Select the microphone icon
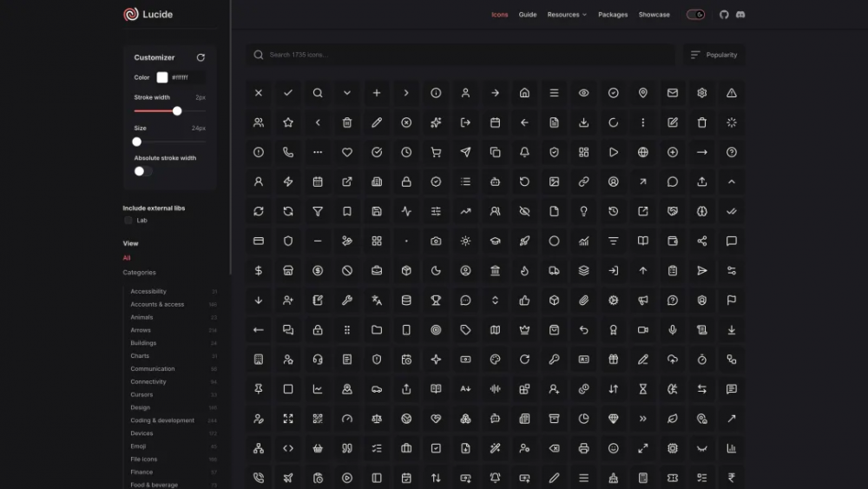The width and height of the screenshot is (868, 489). (673, 330)
